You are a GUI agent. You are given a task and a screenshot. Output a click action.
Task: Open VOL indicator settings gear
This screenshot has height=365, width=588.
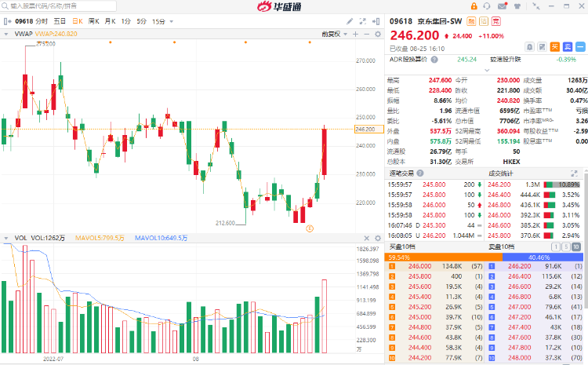tap(378, 238)
